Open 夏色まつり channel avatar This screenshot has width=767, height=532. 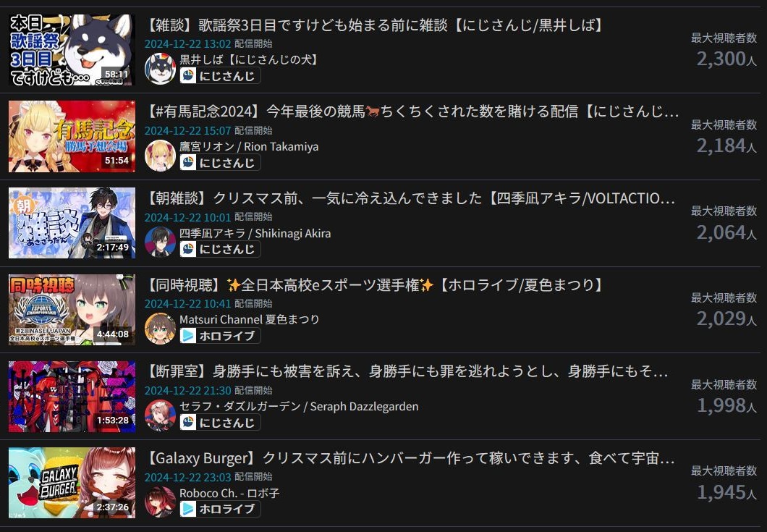(x=160, y=329)
